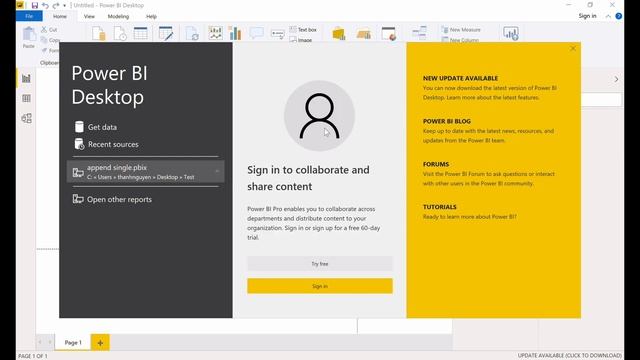Click the From Marketplace custom visuals icon
Screen dimensions: 640x360
coord(339,33)
